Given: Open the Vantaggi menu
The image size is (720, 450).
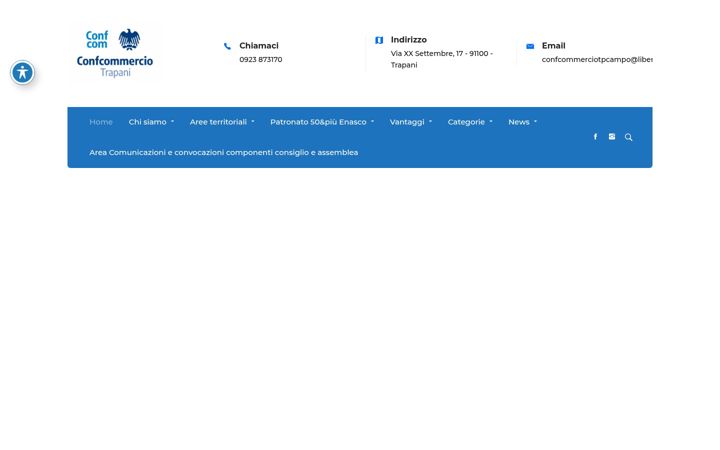Looking at the screenshot, I should [407, 122].
